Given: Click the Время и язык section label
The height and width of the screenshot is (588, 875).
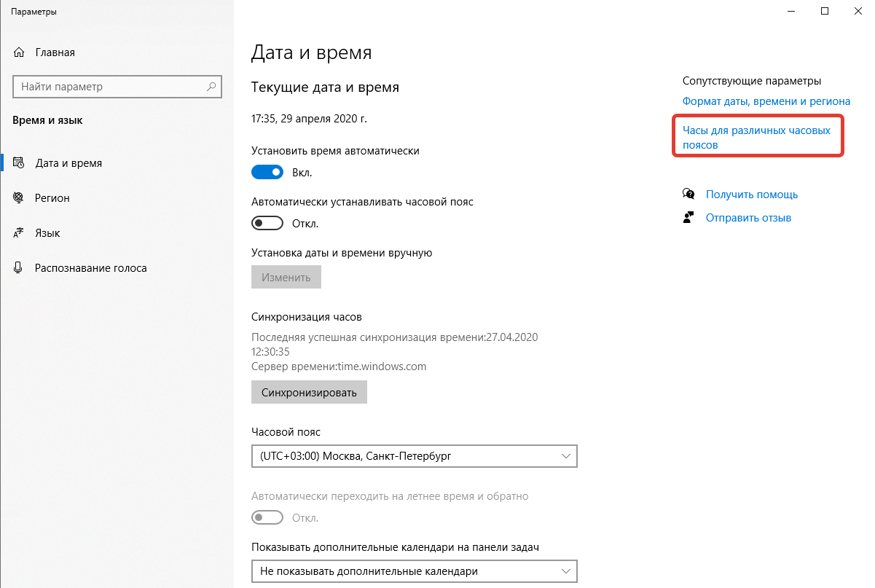Looking at the screenshot, I should pos(47,121).
